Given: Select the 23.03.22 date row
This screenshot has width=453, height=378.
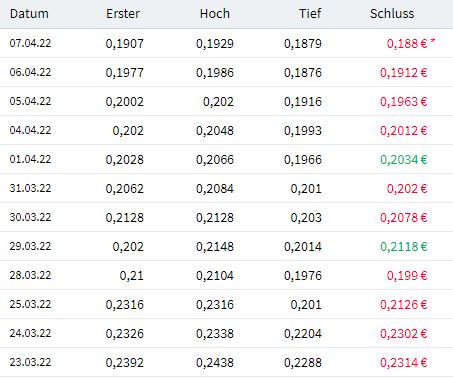Looking at the screenshot, I should 226,362.
